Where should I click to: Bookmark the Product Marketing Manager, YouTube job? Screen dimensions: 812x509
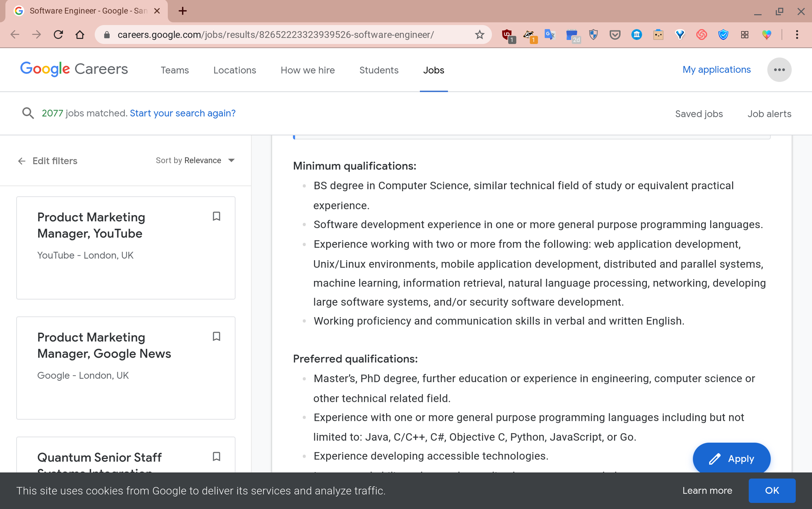tap(216, 216)
